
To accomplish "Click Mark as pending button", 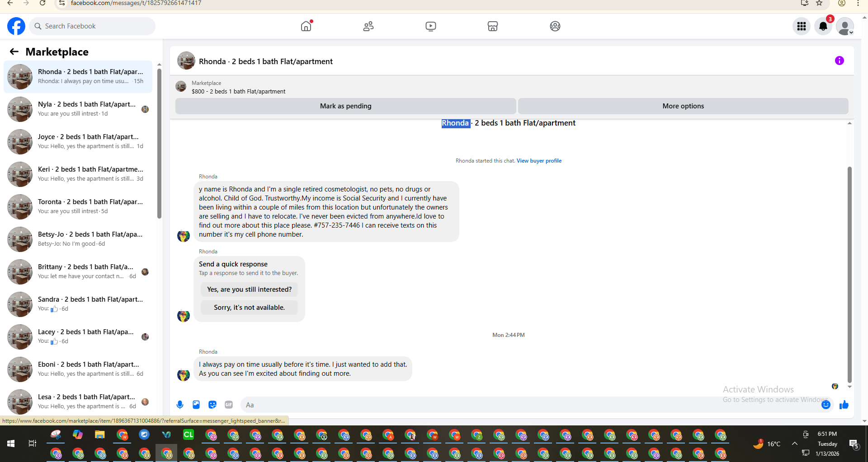I will point(346,106).
